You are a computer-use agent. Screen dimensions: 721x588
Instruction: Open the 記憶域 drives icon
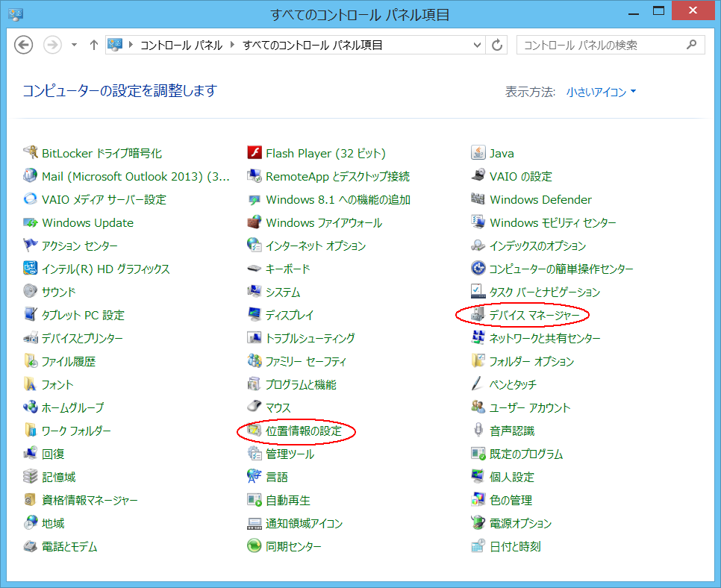click(31, 477)
